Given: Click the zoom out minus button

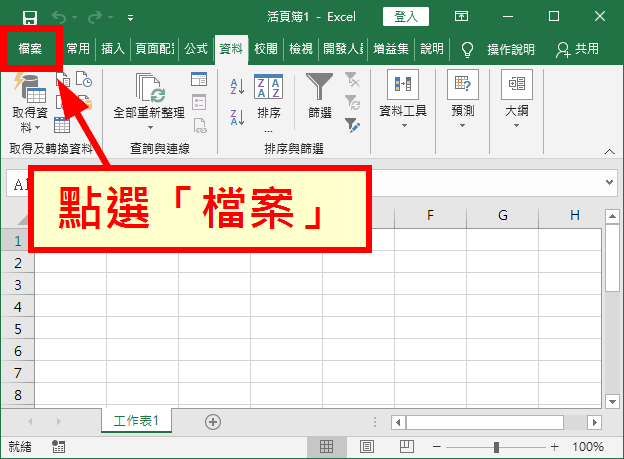Looking at the screenshot, I should click(x=437, y=447).
